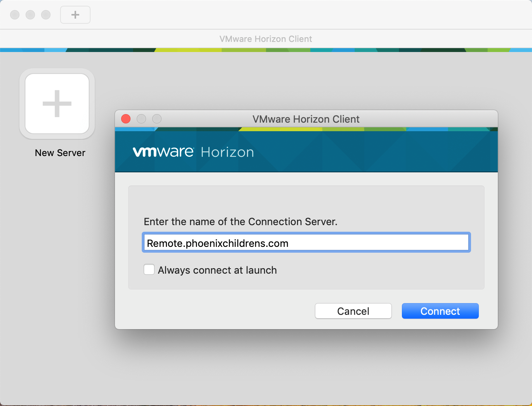Click the Enter the name of the Connection Server label
532x406 pixels.
click(x=241, y=222)
